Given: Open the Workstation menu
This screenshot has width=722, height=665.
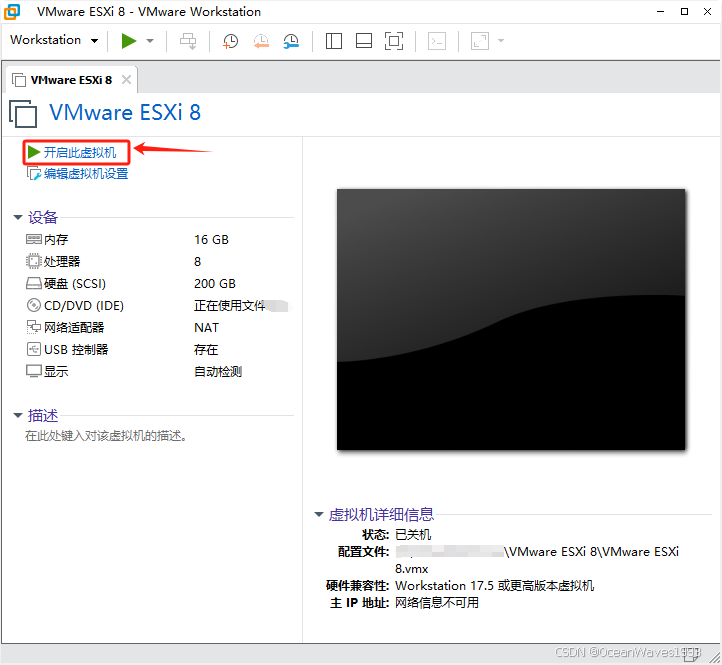Looking at the screenshot, I should 54,40.
